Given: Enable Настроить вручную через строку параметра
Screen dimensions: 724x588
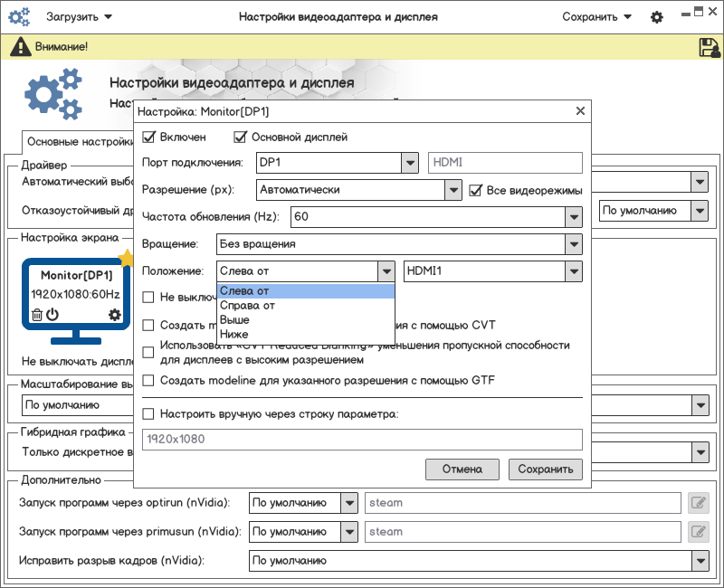Looking at the screenshot, I should [x=149, y=414].
